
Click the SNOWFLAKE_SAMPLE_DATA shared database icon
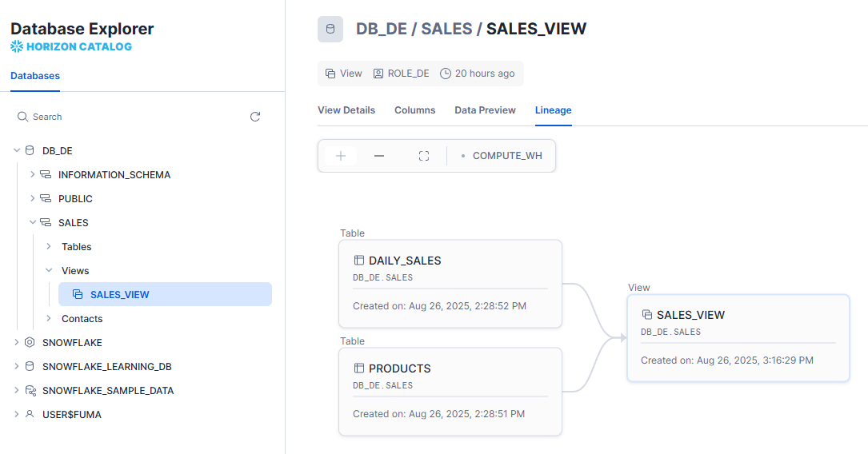(x=30, y=391)
